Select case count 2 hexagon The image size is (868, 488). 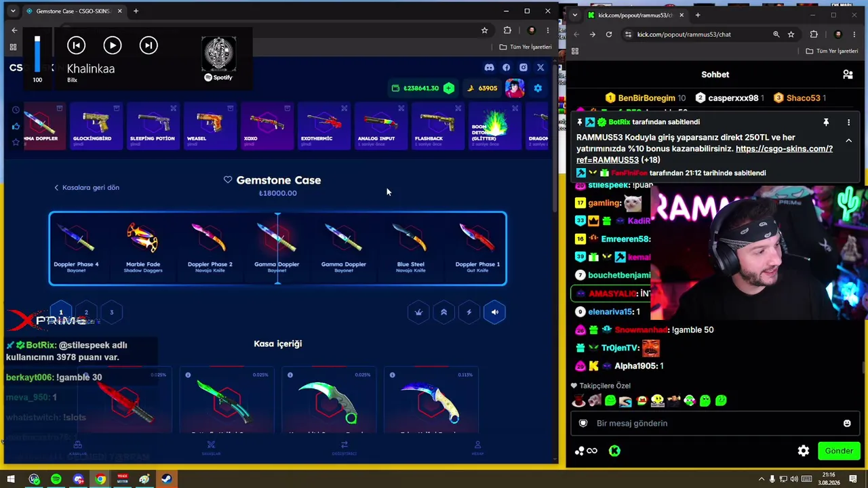(x=86, y=312)
